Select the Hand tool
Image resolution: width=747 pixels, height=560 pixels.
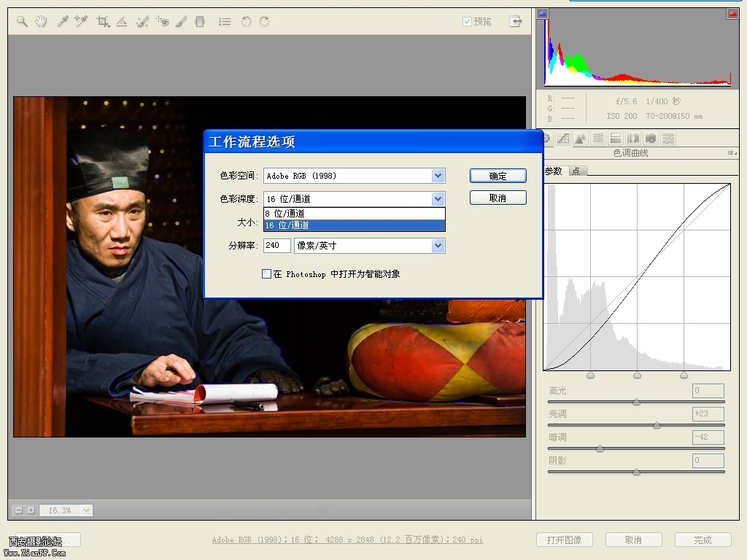tap(41, 22)
